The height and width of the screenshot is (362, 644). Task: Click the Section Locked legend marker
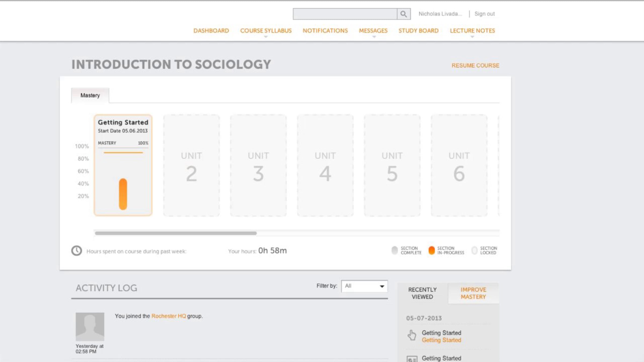click(474, 250)
